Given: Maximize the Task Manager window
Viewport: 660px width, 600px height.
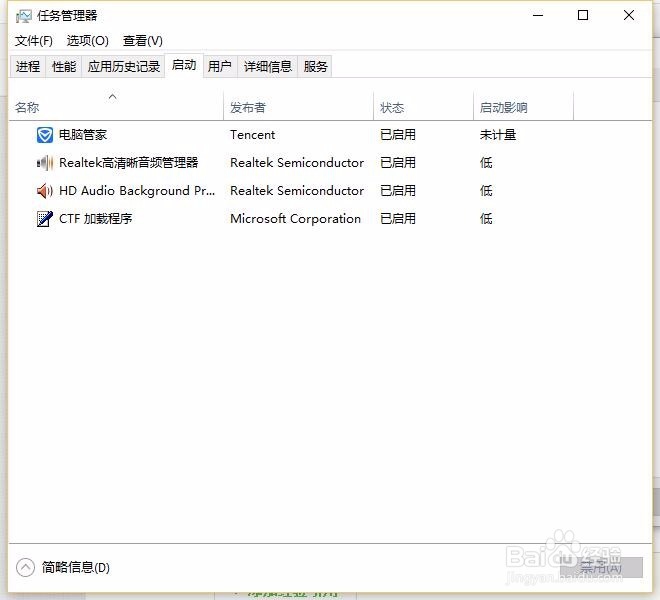Looking at the screenshot, I should tap(583, 16).
